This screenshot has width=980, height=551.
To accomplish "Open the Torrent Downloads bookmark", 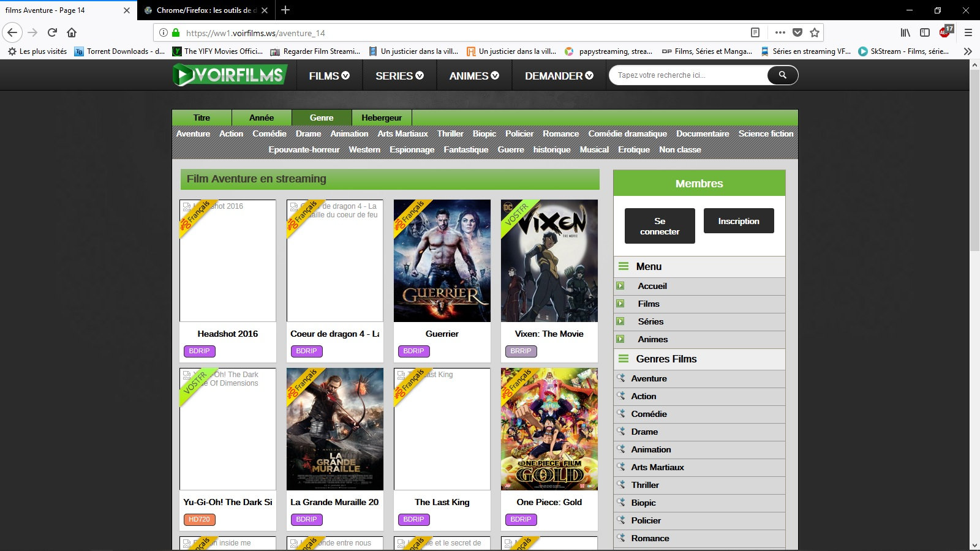I will coord(119,51).
